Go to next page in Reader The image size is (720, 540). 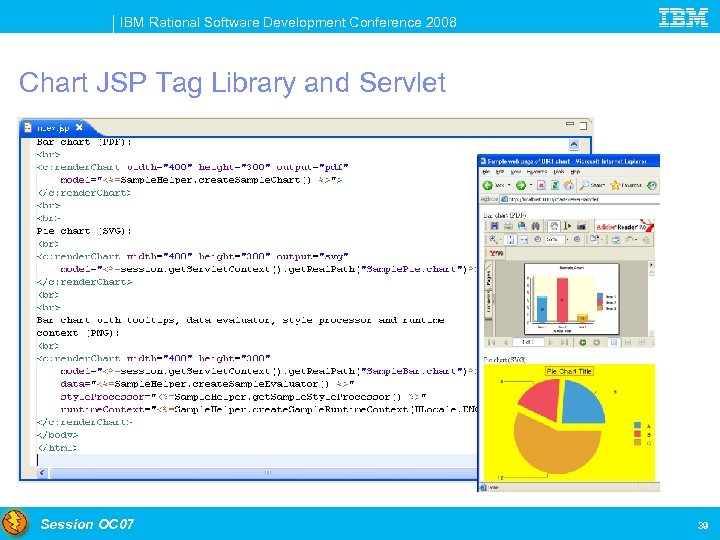[551, 342]
